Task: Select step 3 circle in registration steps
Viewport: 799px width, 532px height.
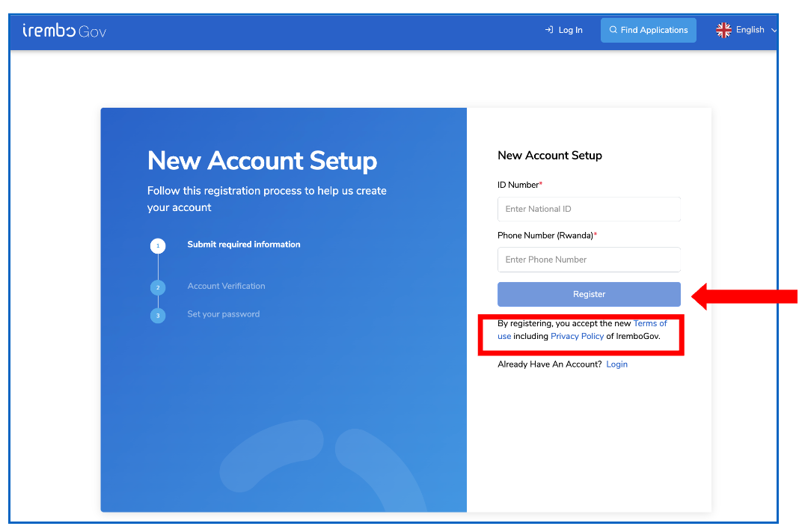Action: pyautogui.click(x=158, y=316)
